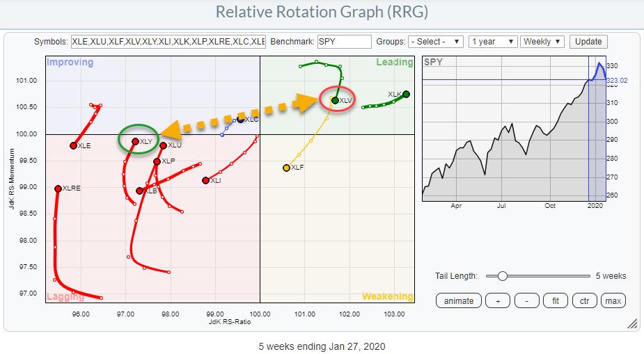The height and width of the screenshot is (354, 644).
Task: Select the XLY data point marker
Action: (136, 141)
